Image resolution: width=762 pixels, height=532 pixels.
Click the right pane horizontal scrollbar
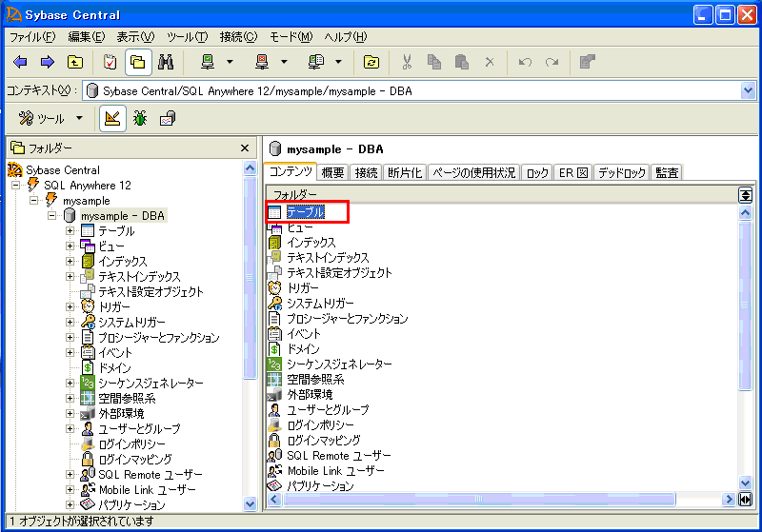pyautogui.click(x=505, y=500)
